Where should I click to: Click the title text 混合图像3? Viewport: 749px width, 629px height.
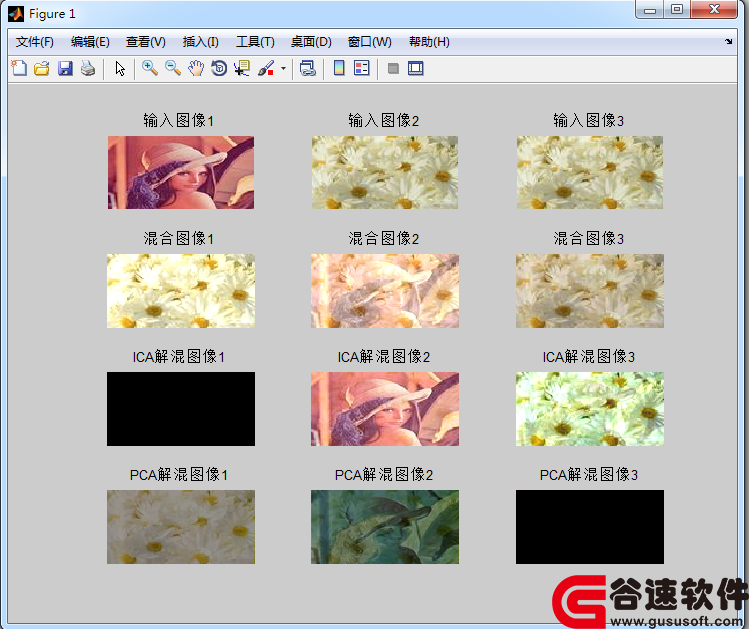(x=588, y=238)
